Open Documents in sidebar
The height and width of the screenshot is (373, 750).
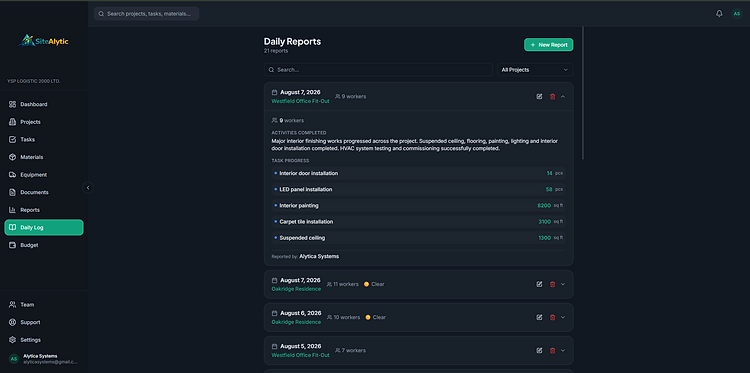pos(44,192)
